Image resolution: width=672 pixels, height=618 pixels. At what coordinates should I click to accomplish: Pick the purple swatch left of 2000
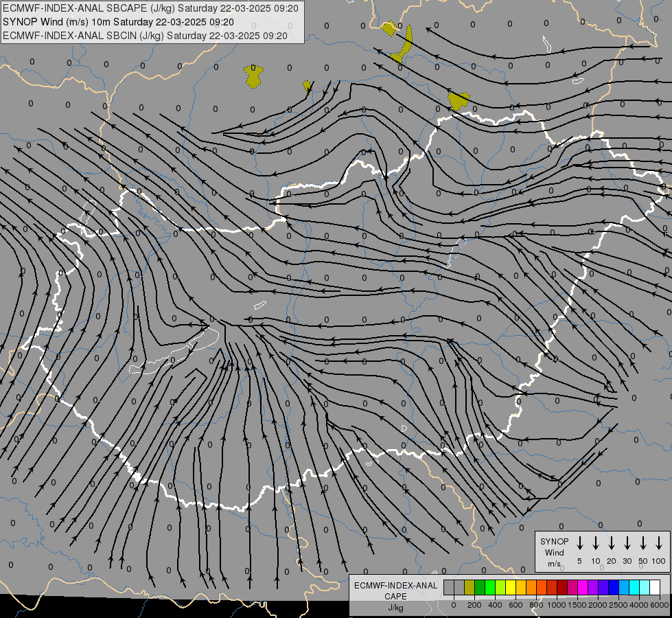click(592, 587)
